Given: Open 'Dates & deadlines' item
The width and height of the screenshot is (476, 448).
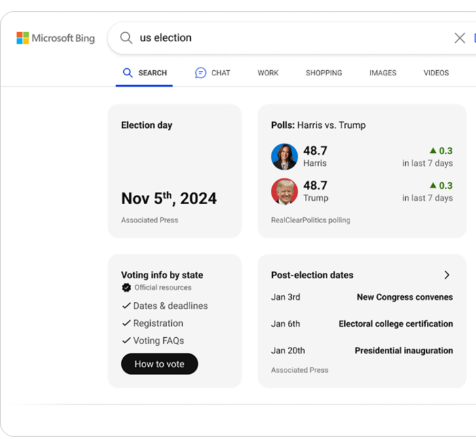Looking at the screenshot, I should click(170, 306).
